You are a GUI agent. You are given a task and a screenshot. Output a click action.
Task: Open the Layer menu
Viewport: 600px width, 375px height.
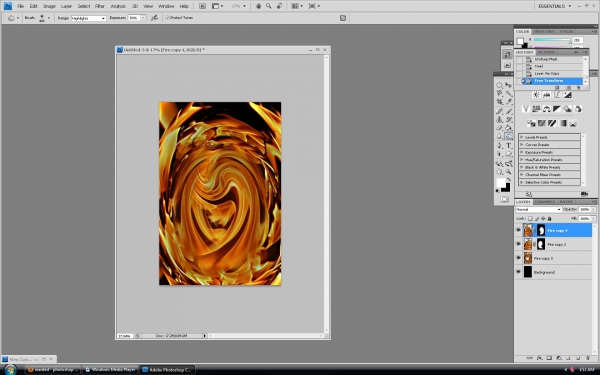[67, 6]
